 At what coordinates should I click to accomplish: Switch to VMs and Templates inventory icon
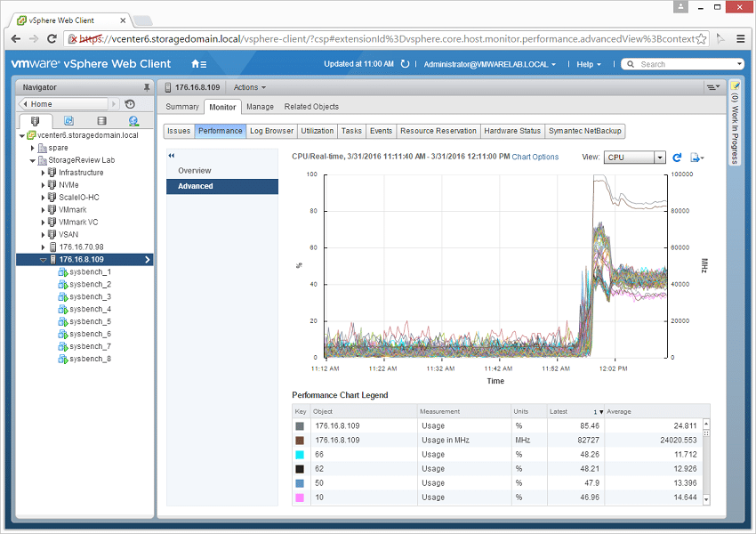[68, 121]
